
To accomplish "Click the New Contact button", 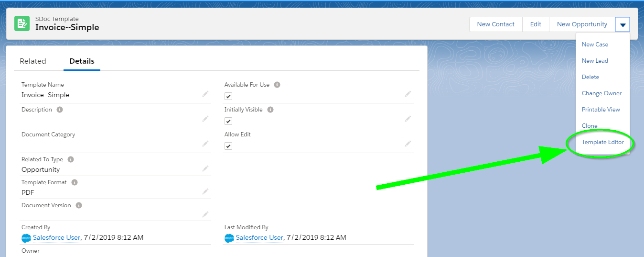I will (496, 24).
